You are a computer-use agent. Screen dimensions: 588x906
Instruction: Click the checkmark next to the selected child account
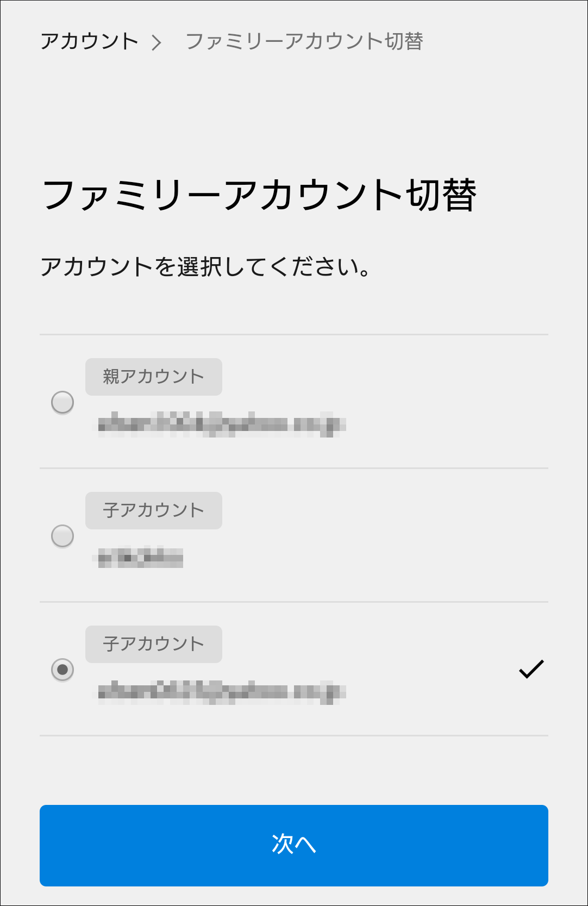point(531,670)
